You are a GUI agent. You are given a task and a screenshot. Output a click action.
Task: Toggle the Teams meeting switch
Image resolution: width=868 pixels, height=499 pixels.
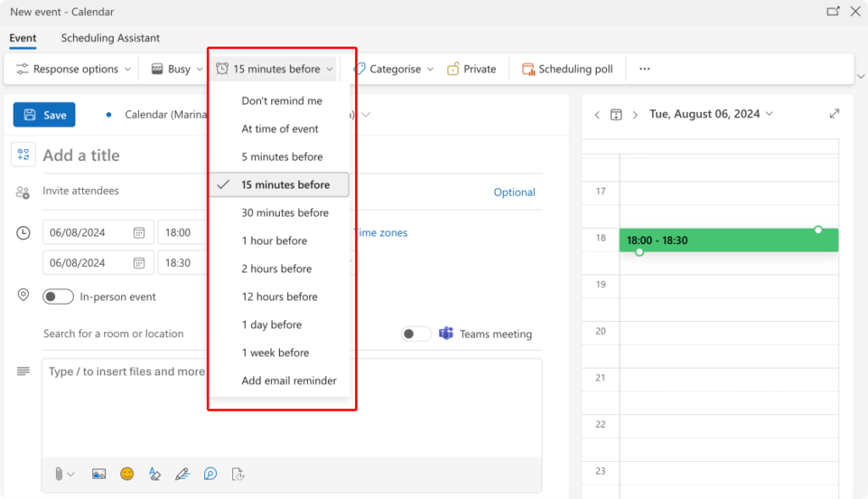pos(416,334)
